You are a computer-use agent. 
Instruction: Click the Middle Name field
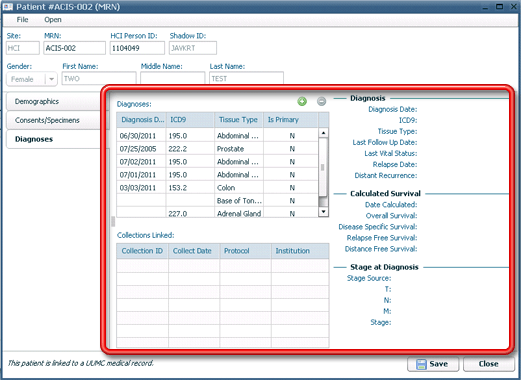click(x=172, y=78)
